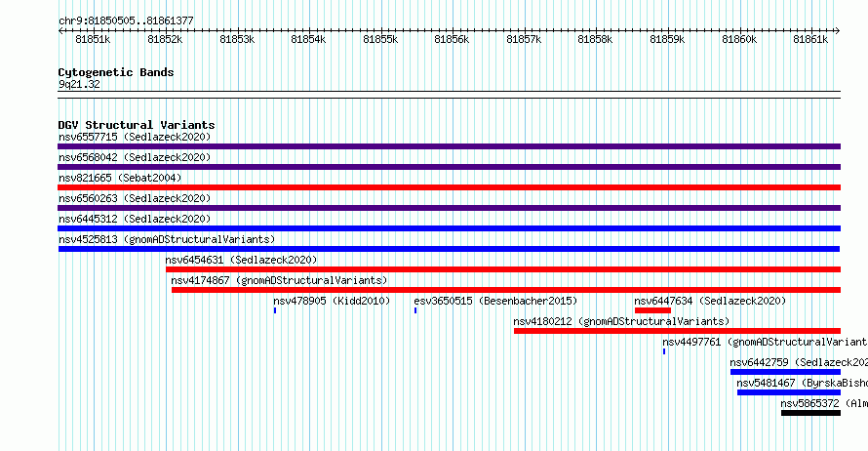Open the nsv6568042 (Sedlazeck2020) label
The image size is (868, 451).
(135, 157)
